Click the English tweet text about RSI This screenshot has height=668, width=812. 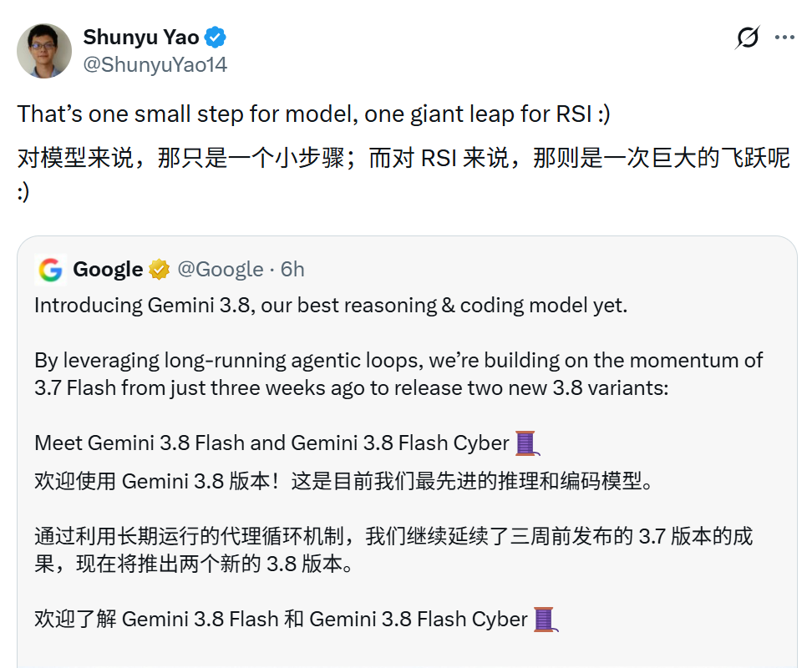314,114
